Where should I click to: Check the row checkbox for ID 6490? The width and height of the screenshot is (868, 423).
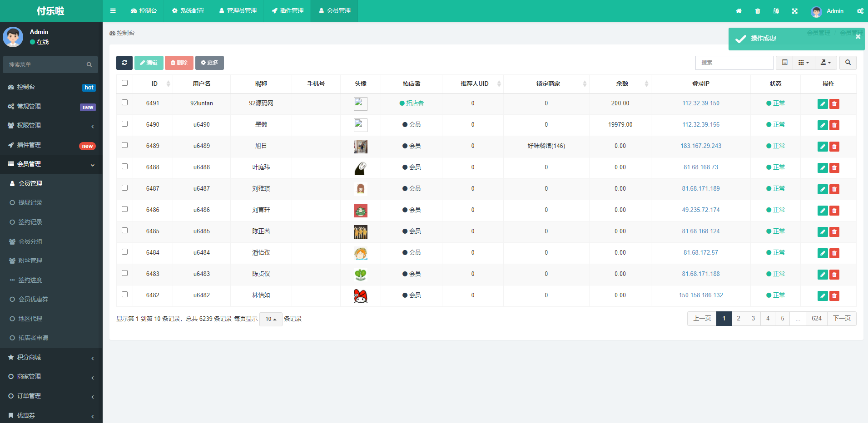[x=124, y=124]
